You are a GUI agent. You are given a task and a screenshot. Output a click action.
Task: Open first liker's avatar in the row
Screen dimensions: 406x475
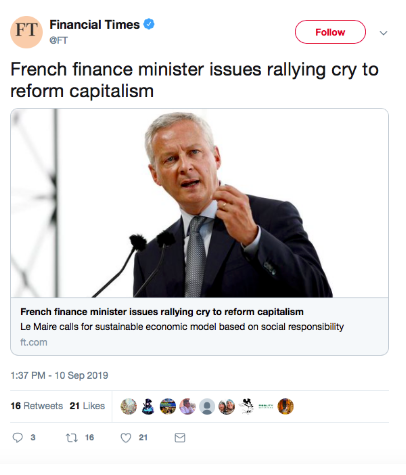(x=128, y=406)
